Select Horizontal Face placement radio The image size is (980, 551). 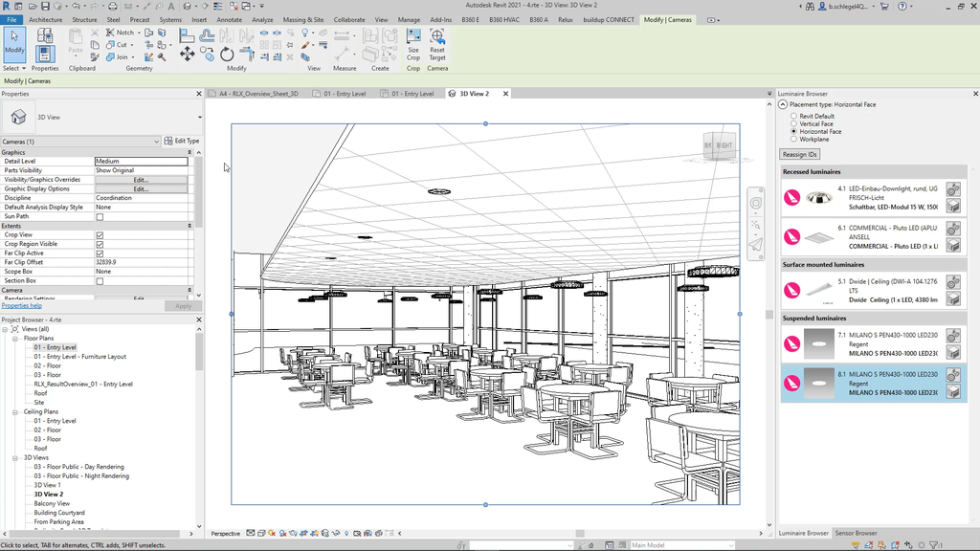(x=793, y=132)
